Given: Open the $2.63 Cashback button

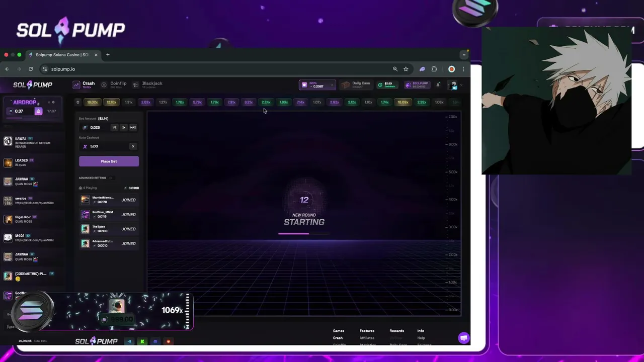Looking at the screenshot, I should (387, 85).
